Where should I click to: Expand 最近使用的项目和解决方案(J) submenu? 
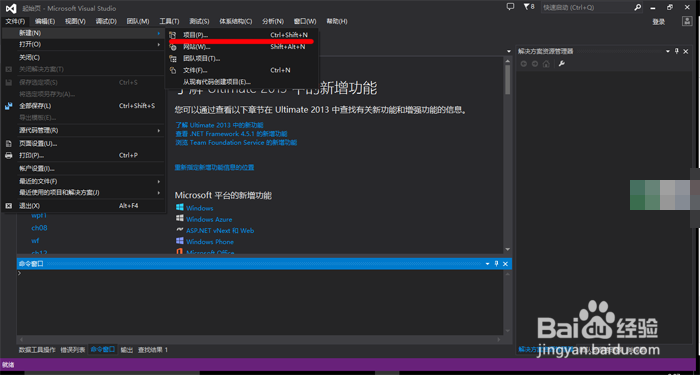83,192
